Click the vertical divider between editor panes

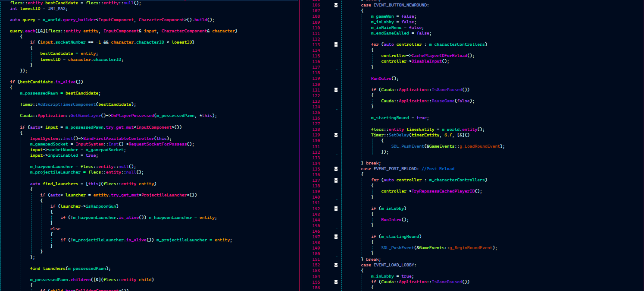(x=299, y=145)
